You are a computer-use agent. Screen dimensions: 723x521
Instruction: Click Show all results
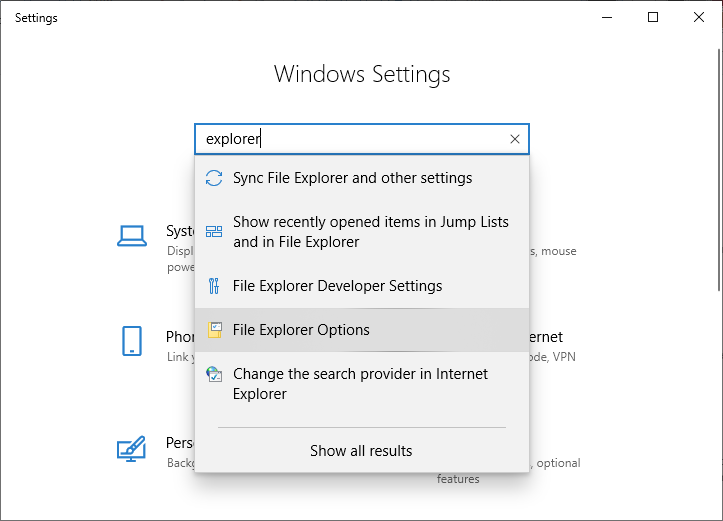[x=361, y=450]
